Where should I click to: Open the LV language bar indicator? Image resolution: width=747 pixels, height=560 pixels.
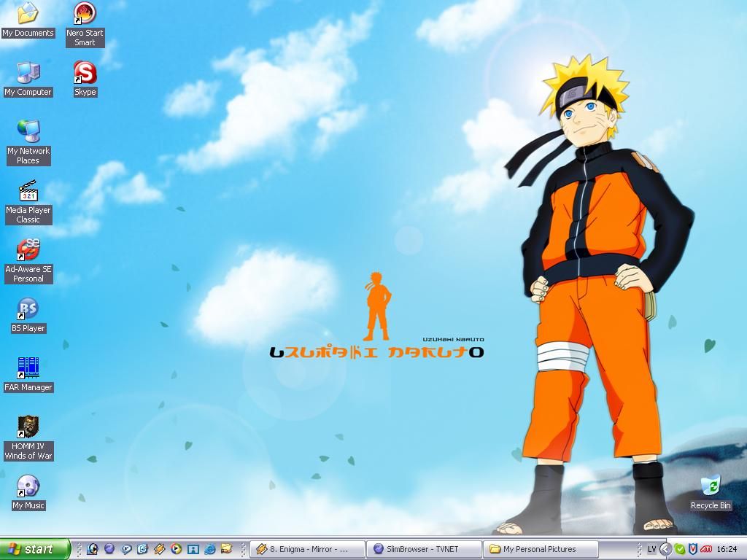(x=651, y=549)
